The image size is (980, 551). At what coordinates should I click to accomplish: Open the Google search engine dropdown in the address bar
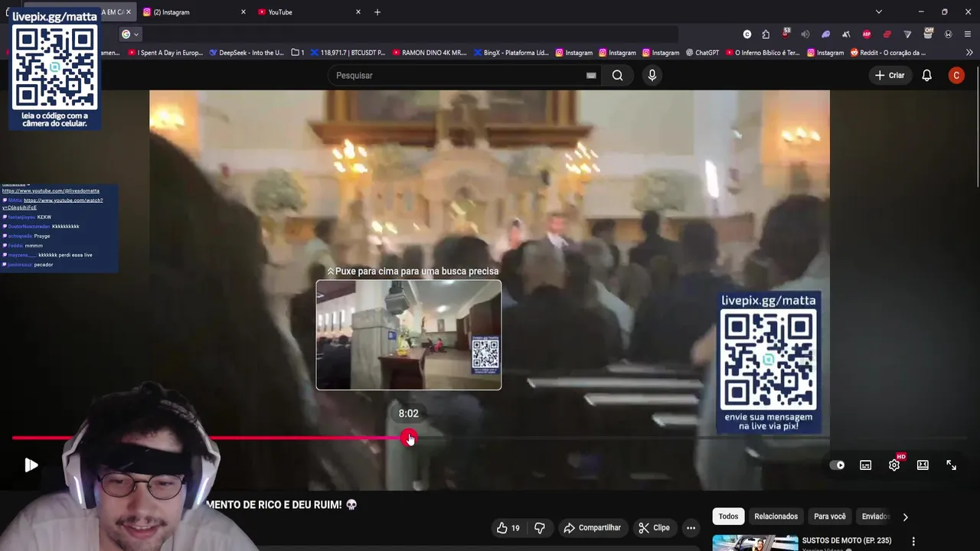(129, 34)
